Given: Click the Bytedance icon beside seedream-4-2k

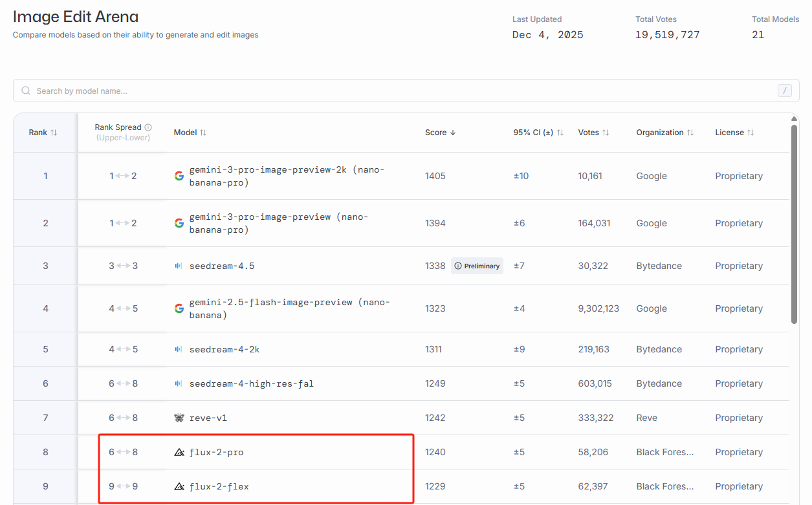Looking at the screenshot, I should 179,349.
